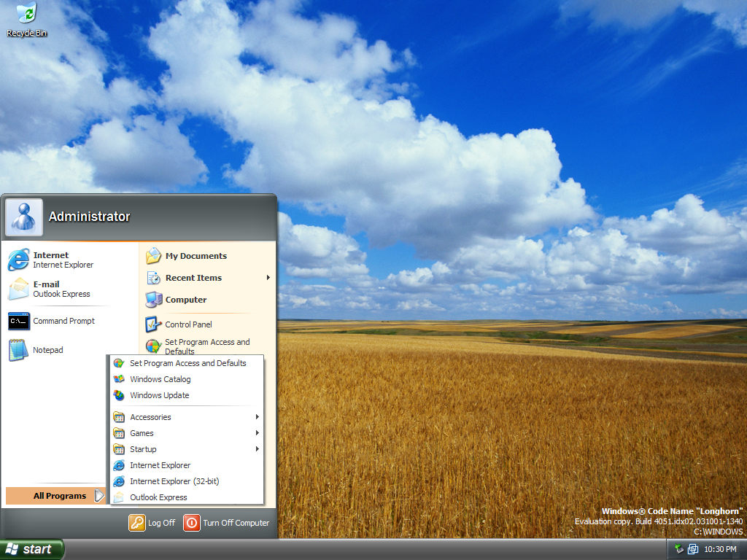Select Internet Explorer (32-bit) entry
The height and width of the screenshot is (560, 747).
[187, 481]
